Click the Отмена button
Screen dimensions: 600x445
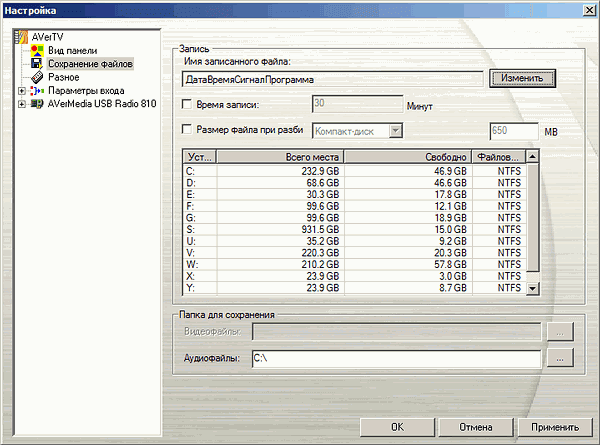(x=476, y=427)
